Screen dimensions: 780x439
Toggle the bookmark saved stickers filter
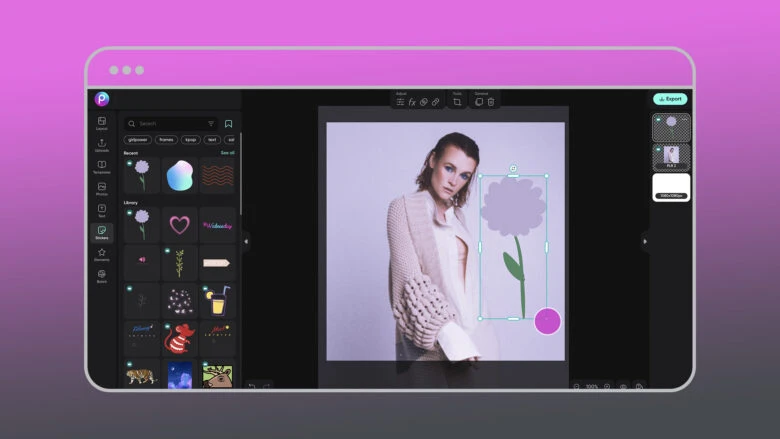(x=228, y=124)
